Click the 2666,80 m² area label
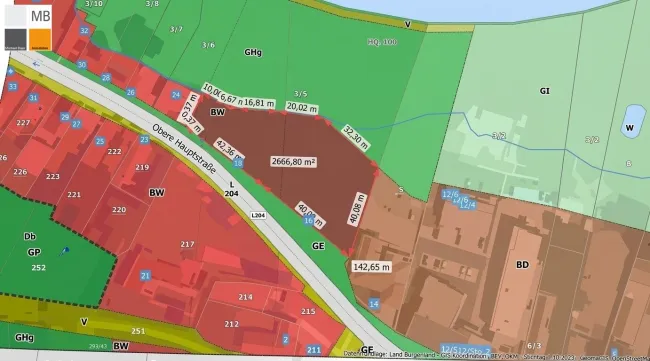Screen dimensions: 650x361 point(294,162)
